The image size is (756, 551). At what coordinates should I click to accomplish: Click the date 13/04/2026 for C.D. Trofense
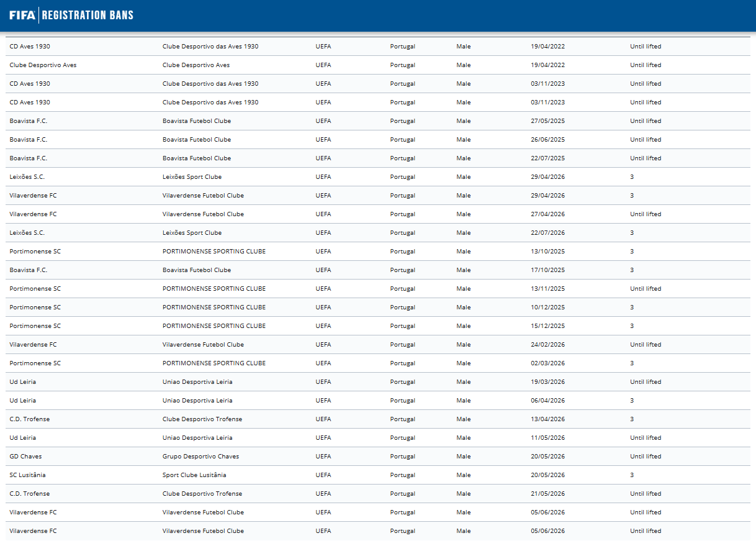tap(548, 419)
